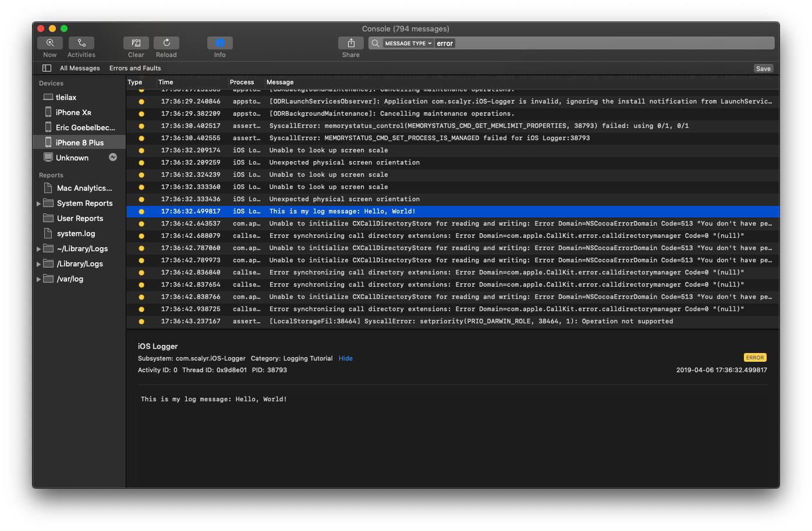Switch to All Messages filter
The height and width of the screenshot is (531, 812).
80,68
